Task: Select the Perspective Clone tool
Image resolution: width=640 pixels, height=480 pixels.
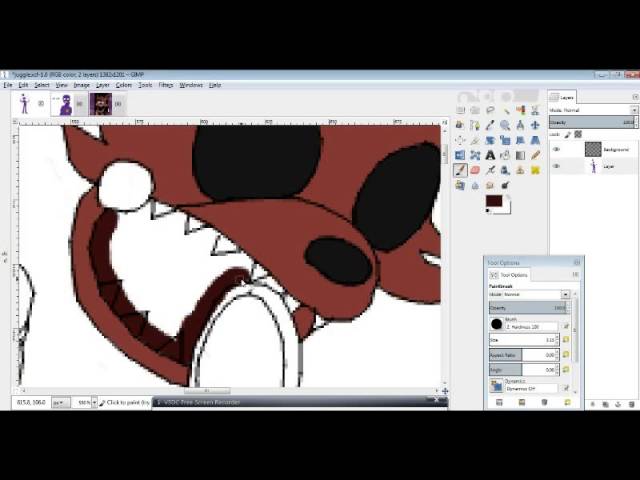Action: (460, 186)
